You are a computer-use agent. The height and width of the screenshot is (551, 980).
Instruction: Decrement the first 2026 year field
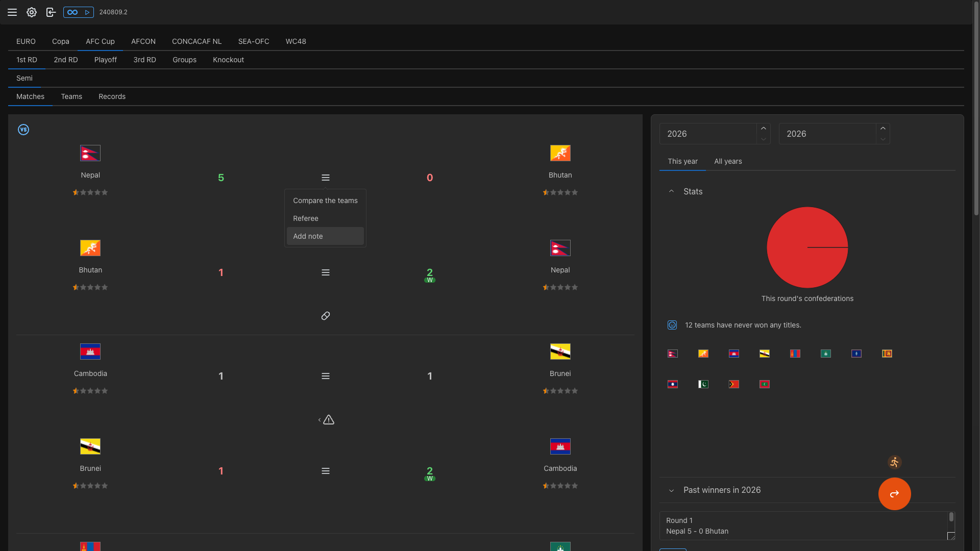click(764, 139)
